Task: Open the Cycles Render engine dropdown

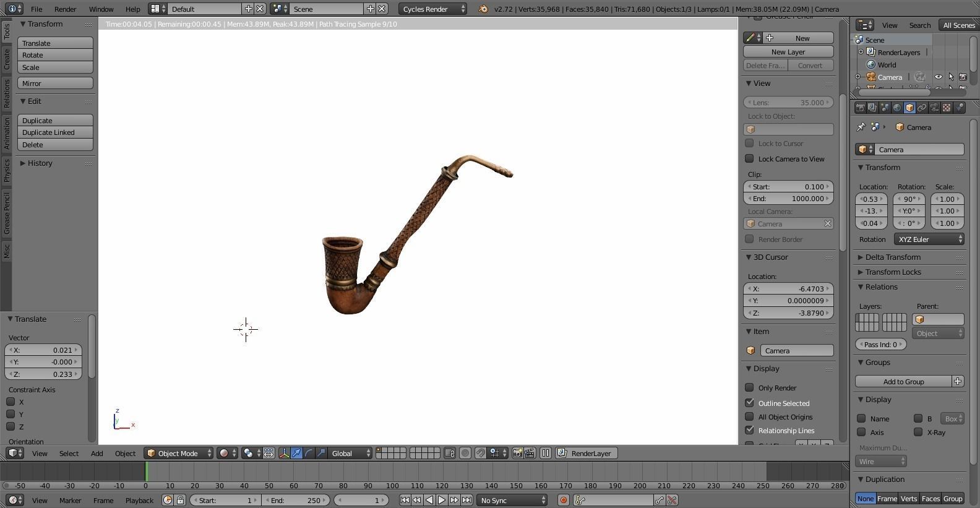Action: coord(433,9)
